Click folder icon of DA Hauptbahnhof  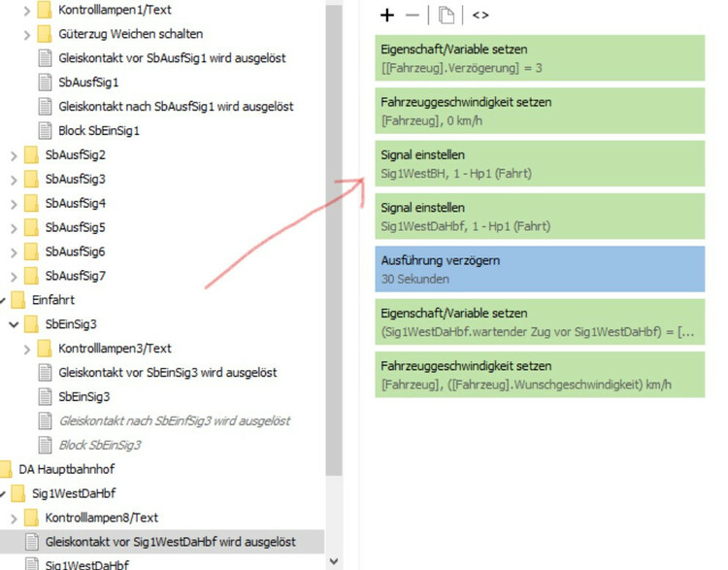click(6, 469)
